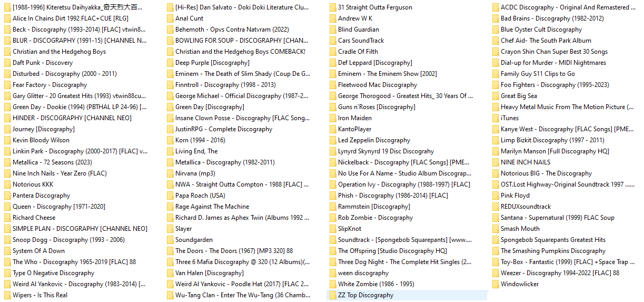This screenshot has height=302, width=644.
Task: Select Blue Oyster Cult Discography folder name
Action: 541,30
